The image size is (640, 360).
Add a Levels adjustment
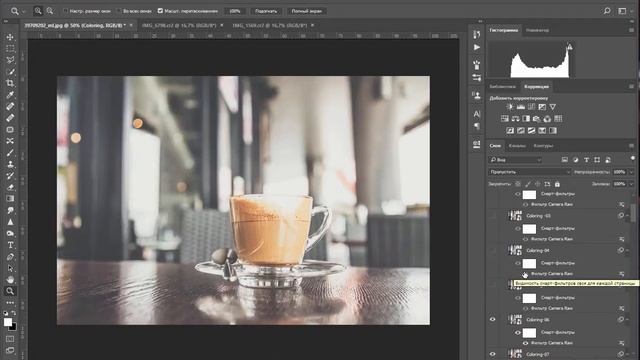(x=520, y=107)
